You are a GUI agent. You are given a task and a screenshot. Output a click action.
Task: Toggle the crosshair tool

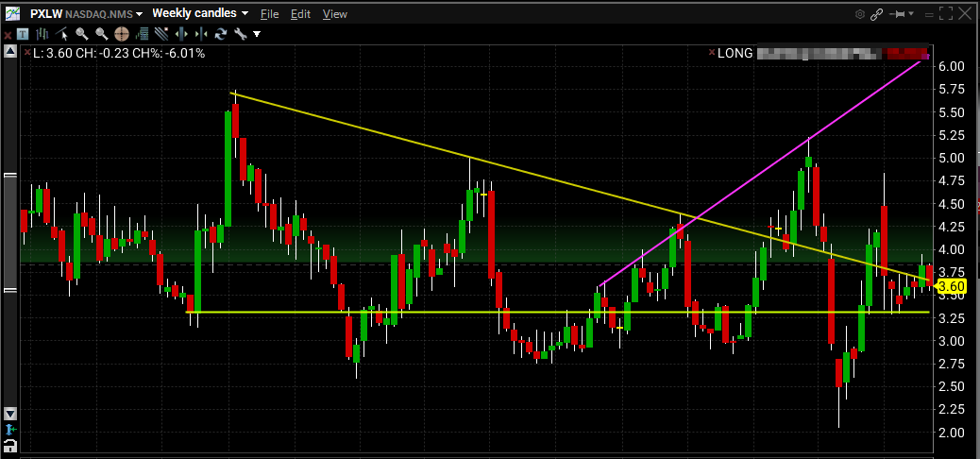pyautogui.click(x=122, y=34)
